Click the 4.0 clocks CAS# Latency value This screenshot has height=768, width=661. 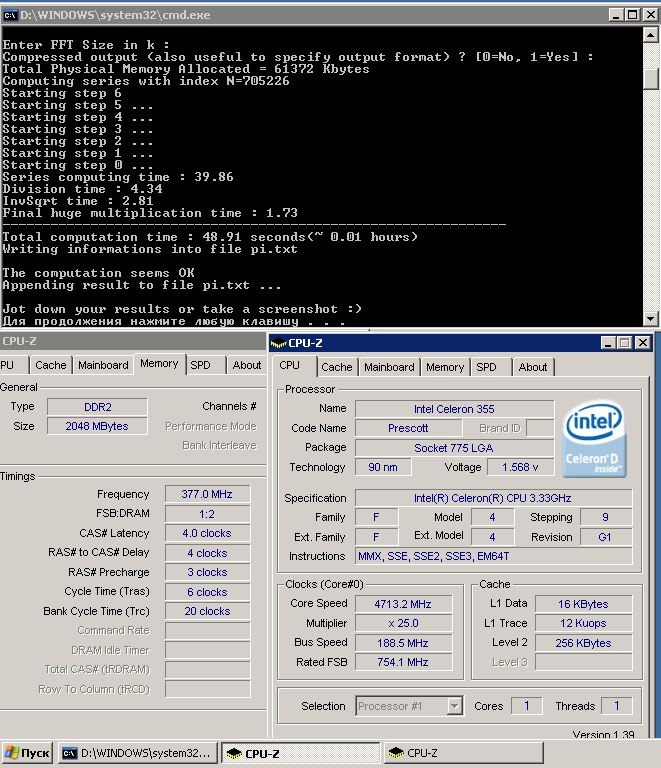(208, 533)
